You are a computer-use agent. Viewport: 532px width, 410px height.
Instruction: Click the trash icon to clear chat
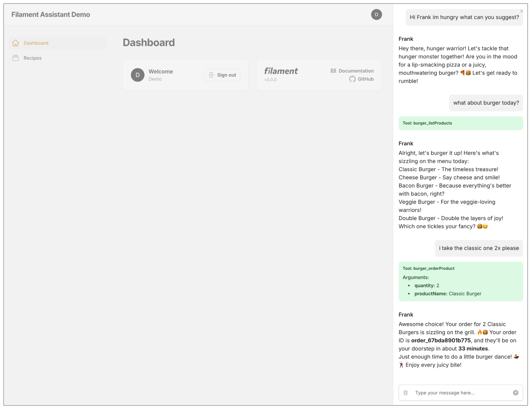click(406, 393)
